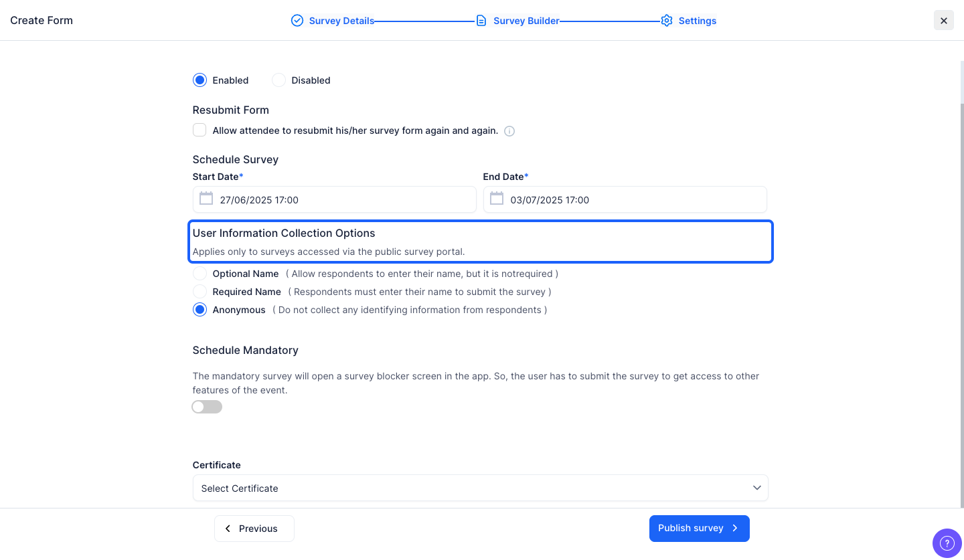This screenshot has width=964, height=560.
Task: Click the resubmit form info icon
Action: click(509, 131)
